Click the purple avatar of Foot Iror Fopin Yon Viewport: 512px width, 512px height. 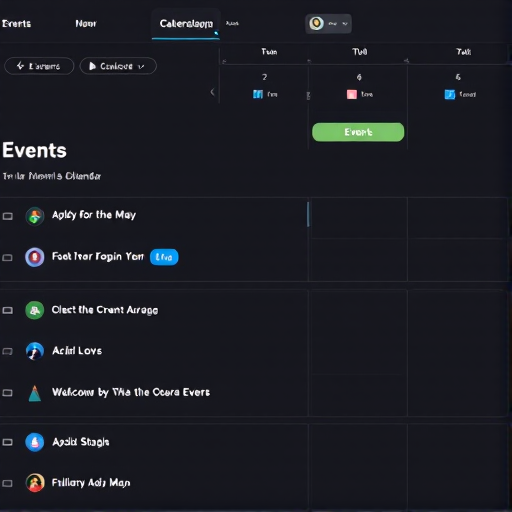pos(35,257)
